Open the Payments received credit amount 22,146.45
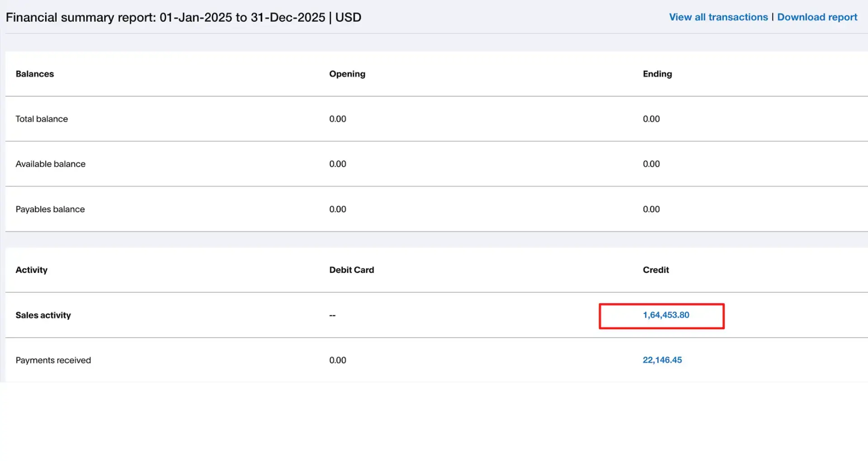This screenshot has width=868, height=461. coord(662,360)
